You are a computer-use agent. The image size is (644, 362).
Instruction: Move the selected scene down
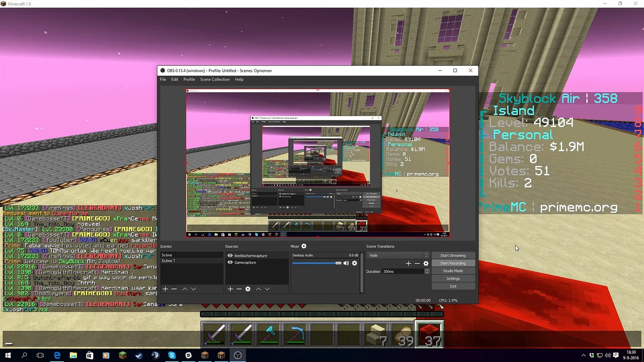coord(193,289)
